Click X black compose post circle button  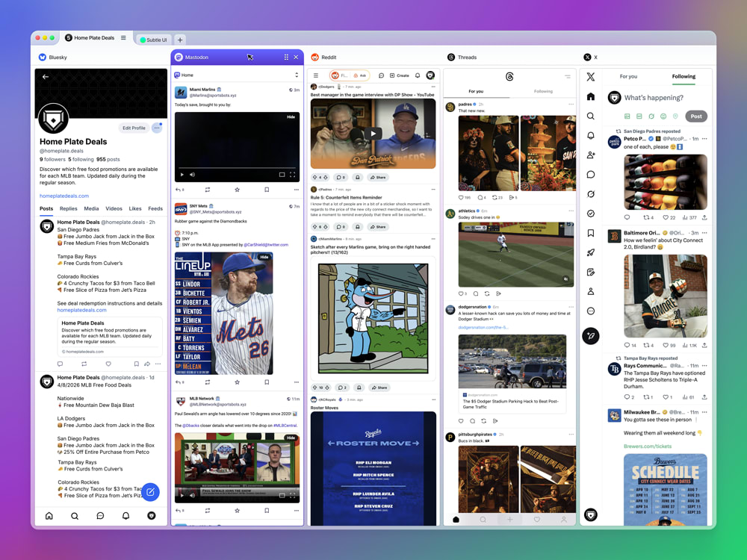click(591, 336)
